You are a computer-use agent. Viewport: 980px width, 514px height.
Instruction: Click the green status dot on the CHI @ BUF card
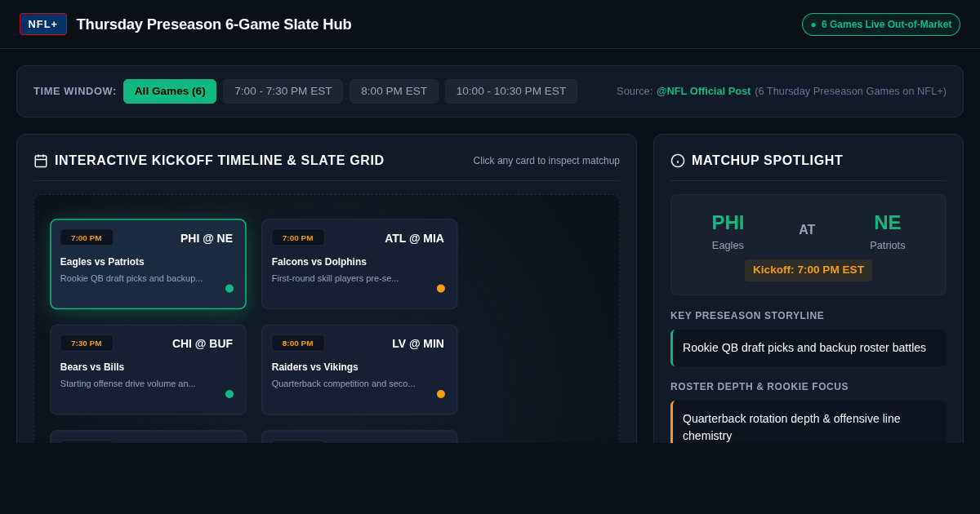229,394
